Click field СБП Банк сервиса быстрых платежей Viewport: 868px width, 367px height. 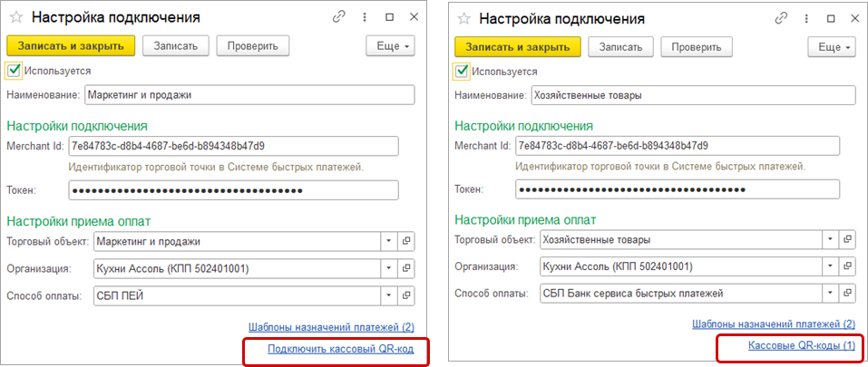click(x=680, y=293)
